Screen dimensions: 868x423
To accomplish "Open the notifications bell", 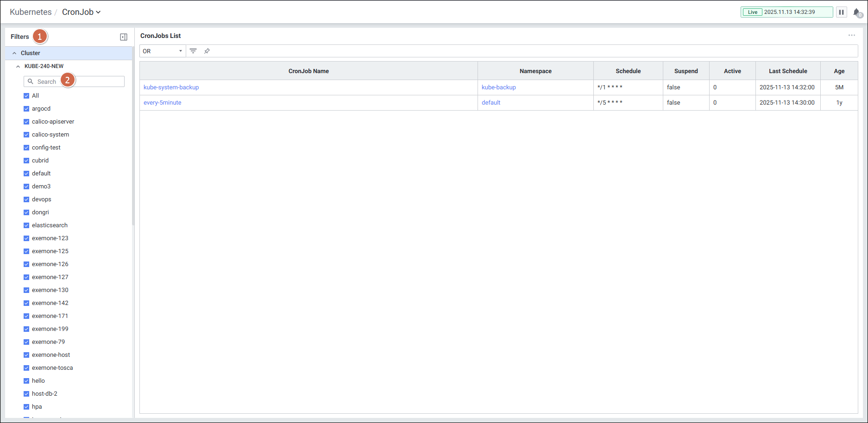I will [x=856, y=12].
